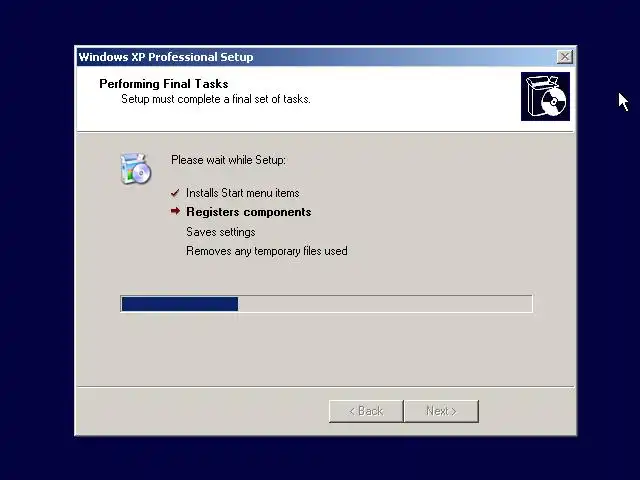Click 'Removes any temporary files used' step

pyautogui.click(x=267, y=251)
